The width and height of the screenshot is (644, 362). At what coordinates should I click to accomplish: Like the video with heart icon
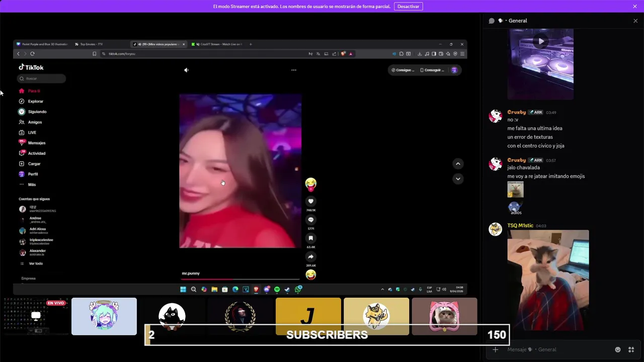pyautogui.click(x=311, y=201)
